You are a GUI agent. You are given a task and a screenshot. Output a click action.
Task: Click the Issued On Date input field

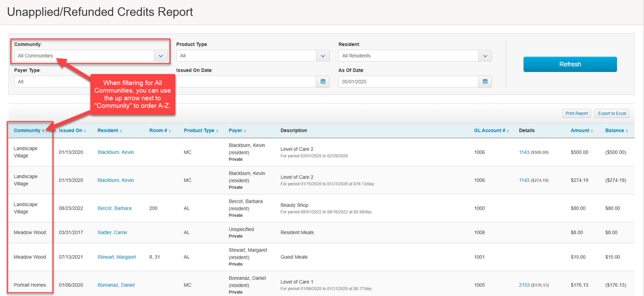tap(246, 82)
